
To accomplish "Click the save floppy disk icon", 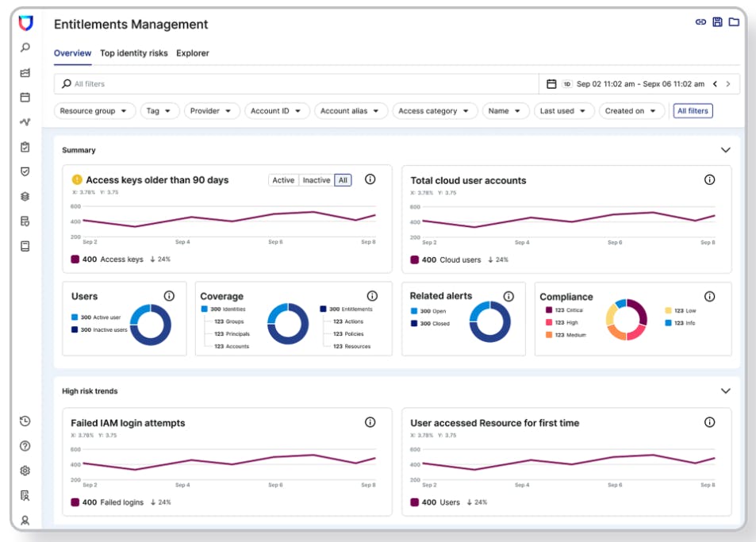I will (717, 22).
